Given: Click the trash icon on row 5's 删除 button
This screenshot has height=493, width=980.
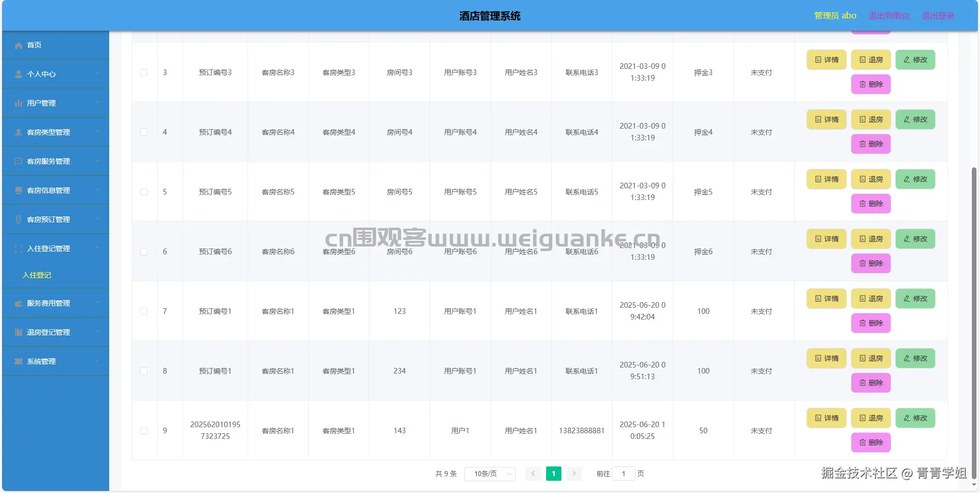Looking at the screenshot, I should click(862, 203).
